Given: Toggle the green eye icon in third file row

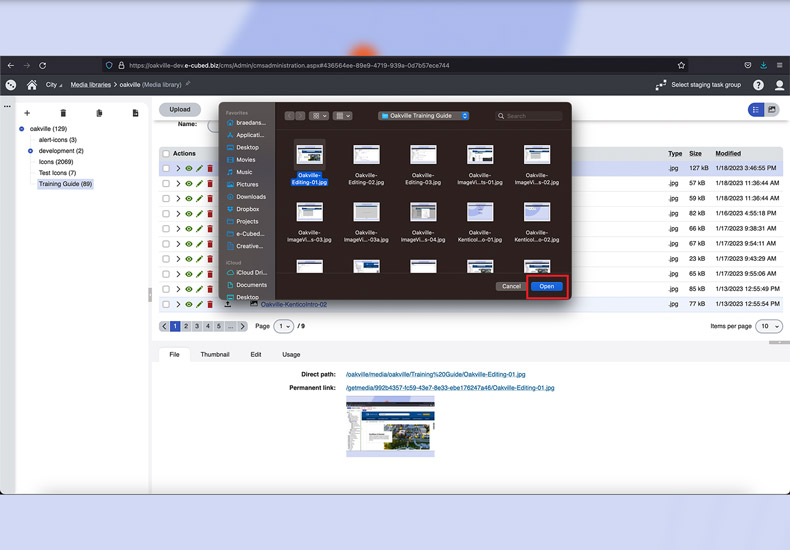Looking at the screenshot, I should point(188,199).
